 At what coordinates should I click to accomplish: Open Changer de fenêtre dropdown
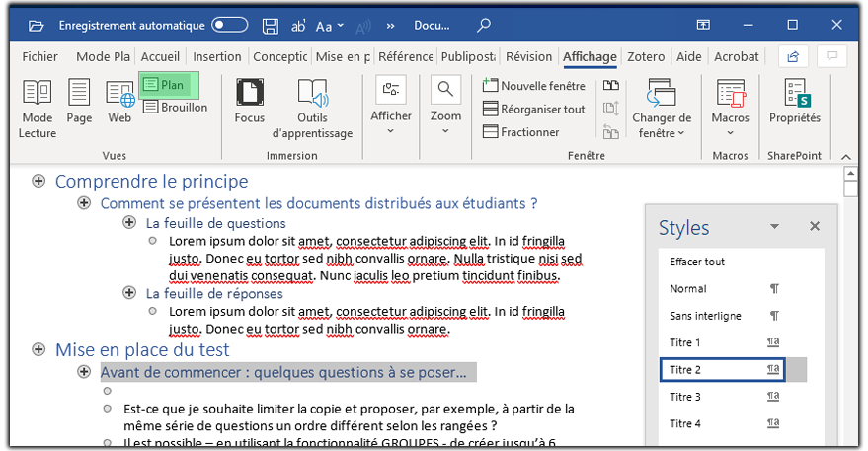point(662,109)
